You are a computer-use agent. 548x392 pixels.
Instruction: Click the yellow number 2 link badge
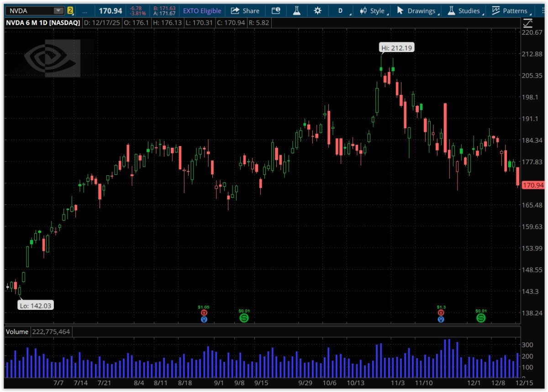70,11
